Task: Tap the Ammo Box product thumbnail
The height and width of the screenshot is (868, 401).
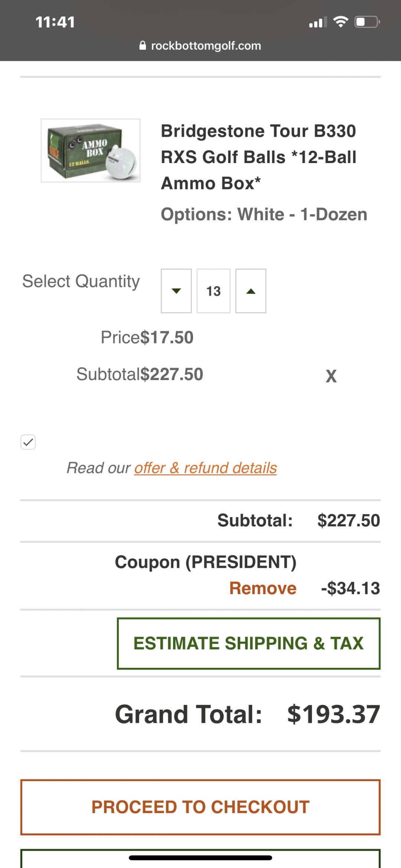Action: [91, 150]
